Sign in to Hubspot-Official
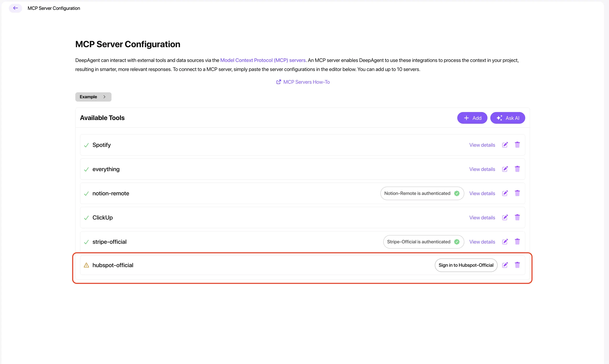The width and height of the screenshot is (609, 364). click(x=466, y=265)
